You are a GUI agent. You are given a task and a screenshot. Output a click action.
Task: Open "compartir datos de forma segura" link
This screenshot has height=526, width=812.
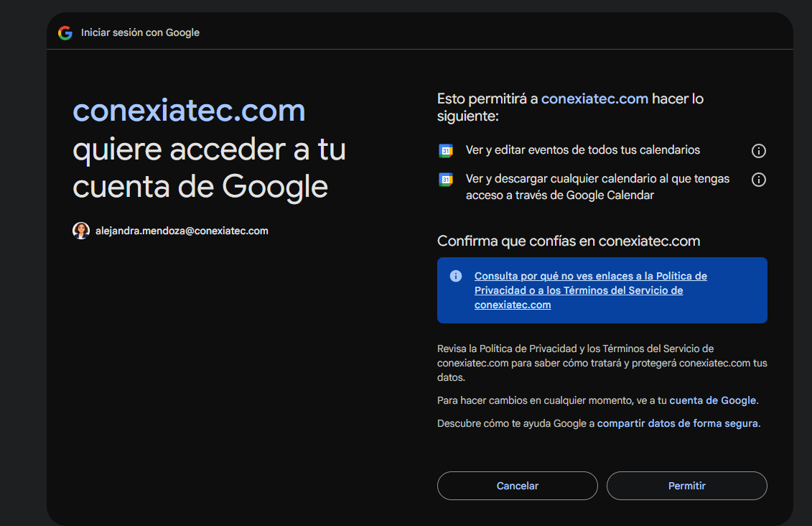point(677,423)
